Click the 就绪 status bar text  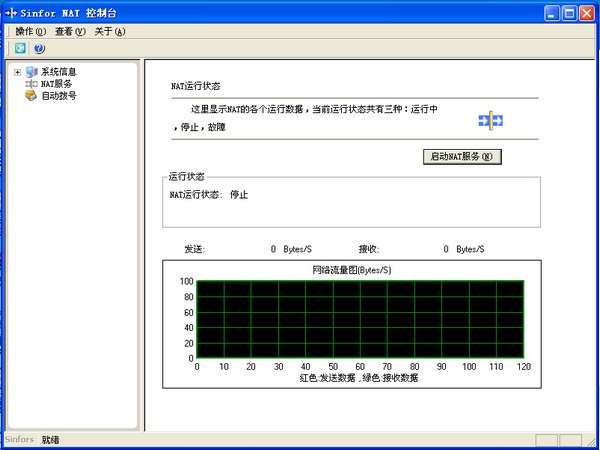click(50, 440)
